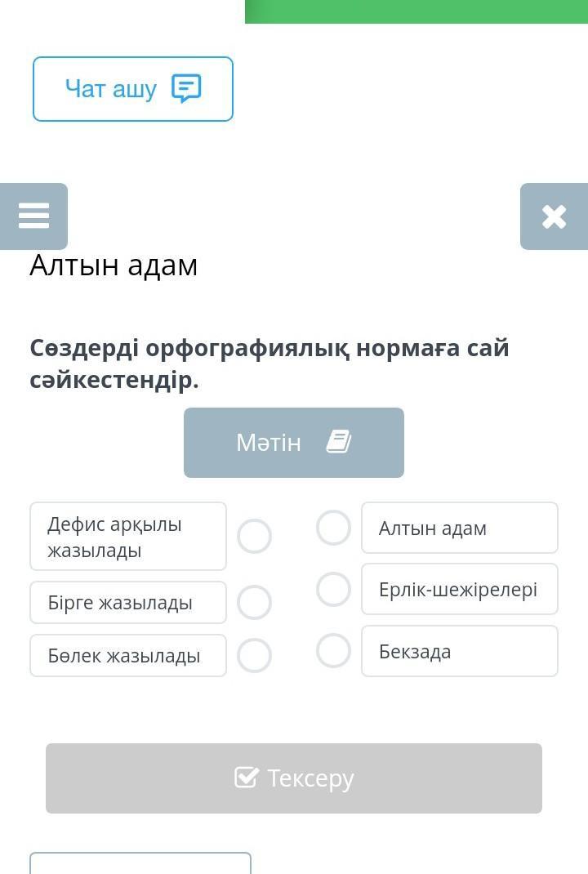Select radio next to Бөлек жазылады
Image resolution: width=588 pixels, height=874 pixels.
254,655
